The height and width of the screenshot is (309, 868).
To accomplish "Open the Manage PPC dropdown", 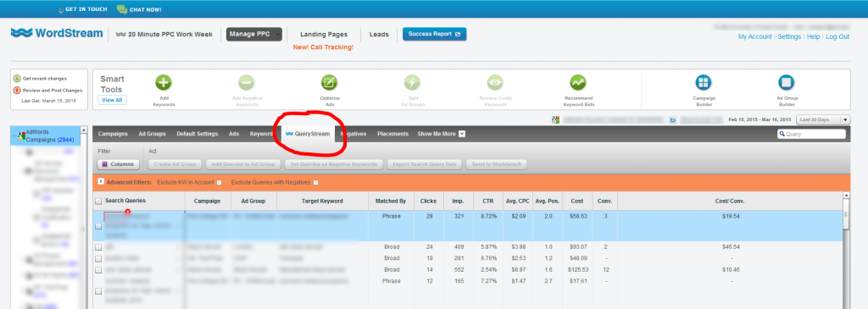I will [254, 34].
